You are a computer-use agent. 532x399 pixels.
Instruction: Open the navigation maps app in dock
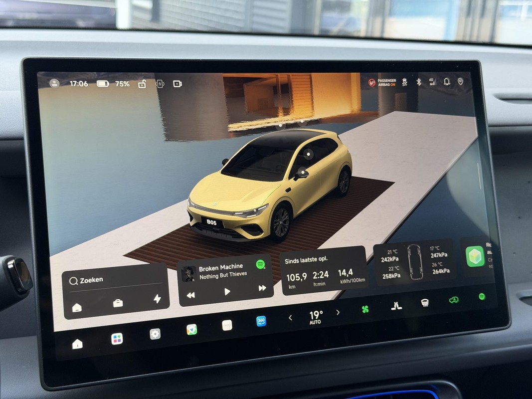[191, 330]
